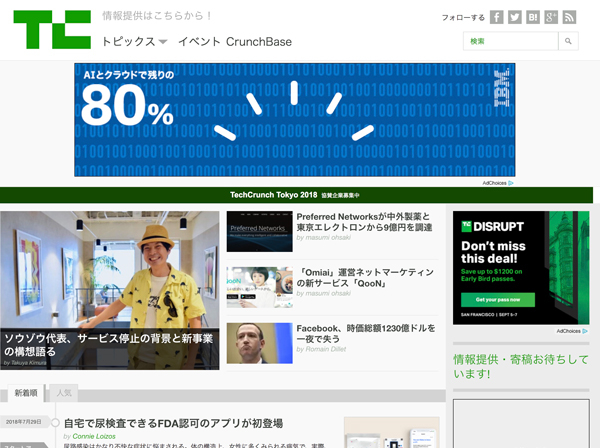Click the featured photo of man in hat
The image size is (600, 448).
pyautogui.click(x=110, y=270)
